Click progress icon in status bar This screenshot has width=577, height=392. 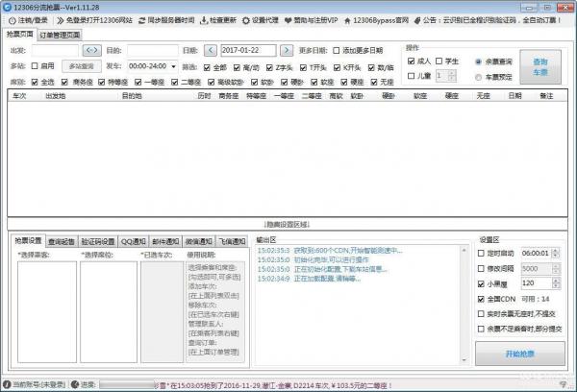tap(75, 384)
